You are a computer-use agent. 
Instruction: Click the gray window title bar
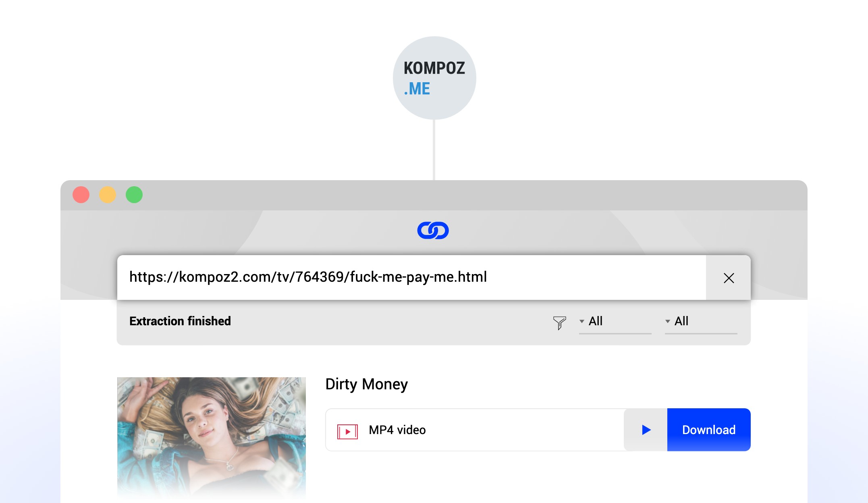click(x=434, y=195)
